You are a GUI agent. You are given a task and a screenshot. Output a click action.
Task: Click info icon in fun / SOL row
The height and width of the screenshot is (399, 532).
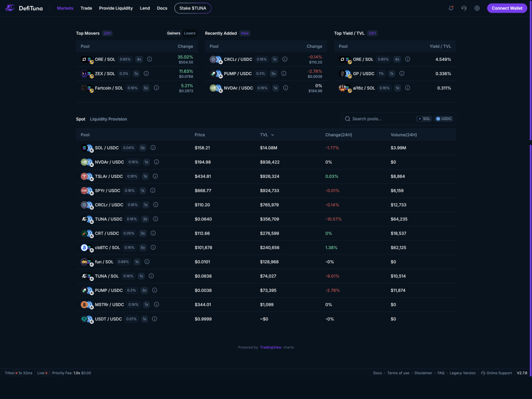tap(147, 262)
